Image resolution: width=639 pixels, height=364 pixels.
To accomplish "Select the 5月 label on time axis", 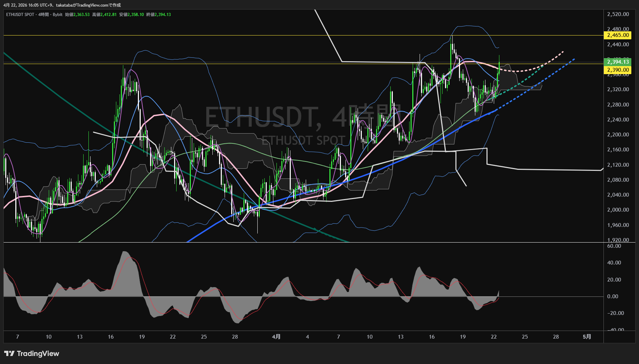I will pyautogui.click(x=587, y=337).
